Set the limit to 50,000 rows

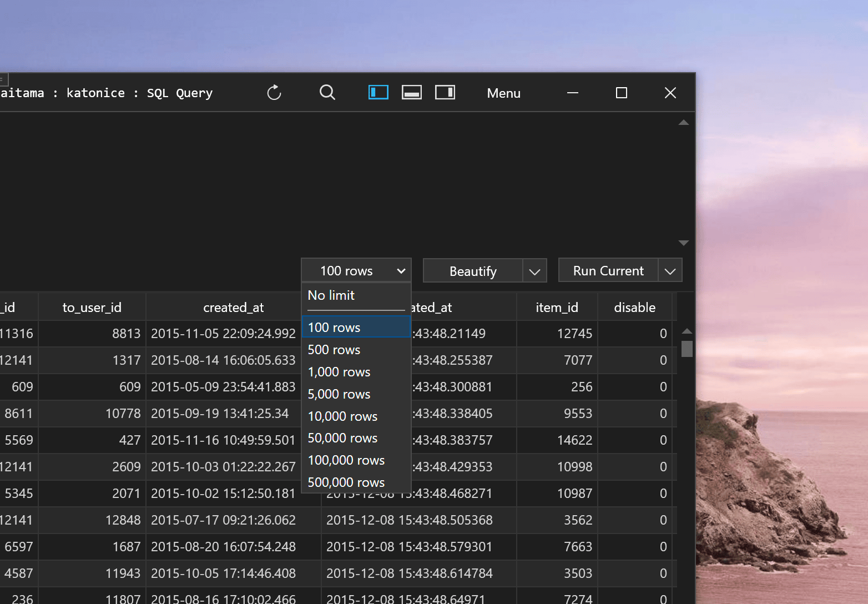click(x=356, y=438)
